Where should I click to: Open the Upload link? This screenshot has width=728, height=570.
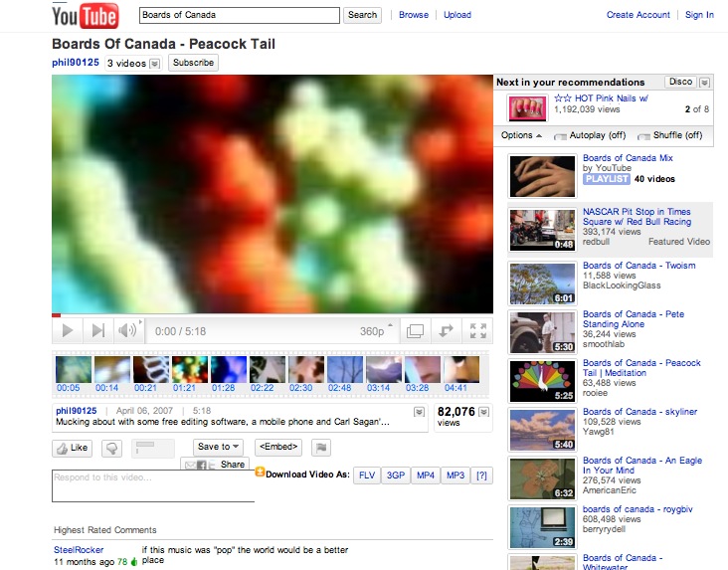(457, 15)
